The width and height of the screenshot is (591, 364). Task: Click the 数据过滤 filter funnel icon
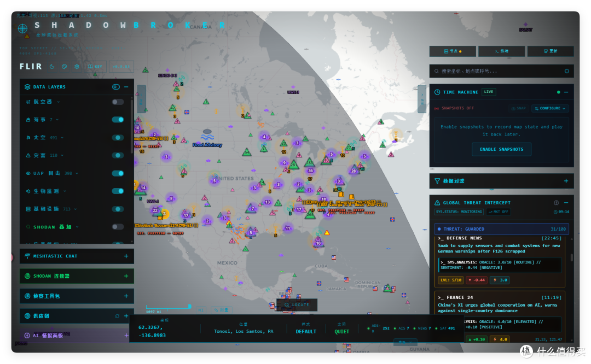coord(437,181)
